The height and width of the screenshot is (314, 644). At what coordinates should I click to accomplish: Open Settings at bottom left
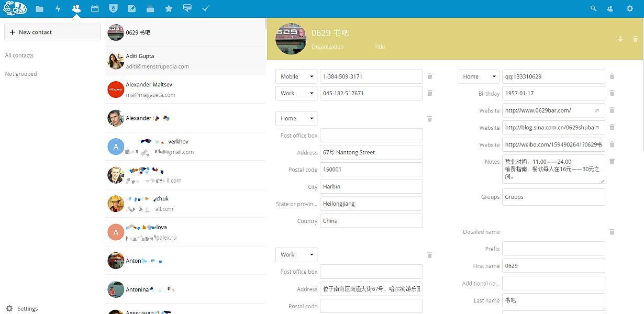click(23, 308)
